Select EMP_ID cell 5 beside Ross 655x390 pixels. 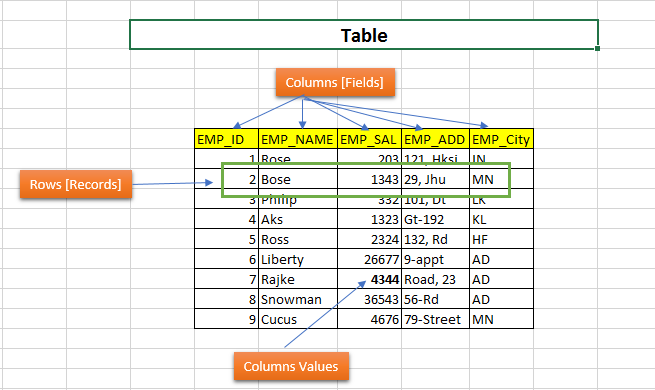point(226,239)
